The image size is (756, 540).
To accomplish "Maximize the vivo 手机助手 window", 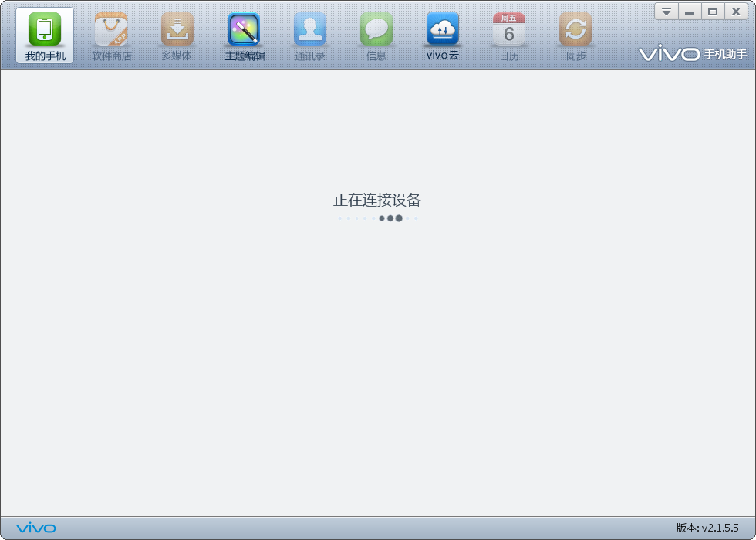I will click(x=713, y=12).
